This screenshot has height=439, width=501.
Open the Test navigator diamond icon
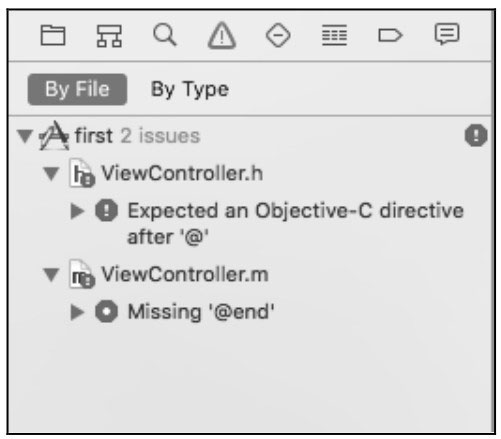tap(278, 35)
